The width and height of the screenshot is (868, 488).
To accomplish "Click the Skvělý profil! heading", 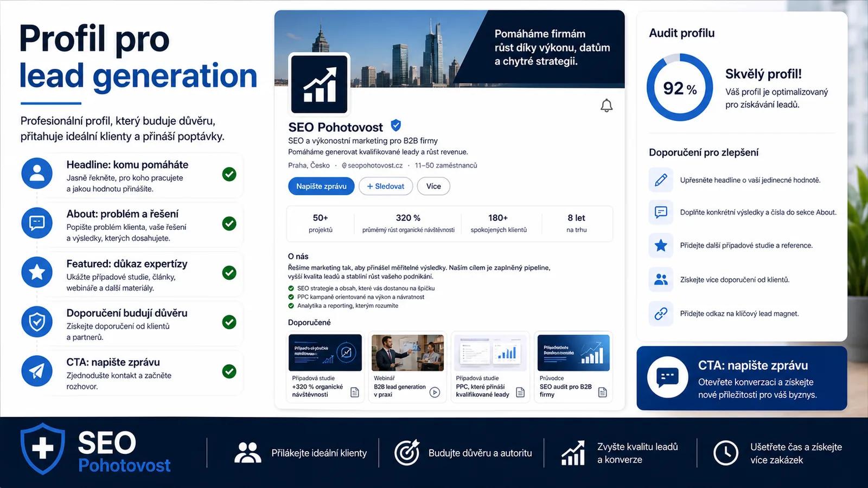I will [763, 74].
